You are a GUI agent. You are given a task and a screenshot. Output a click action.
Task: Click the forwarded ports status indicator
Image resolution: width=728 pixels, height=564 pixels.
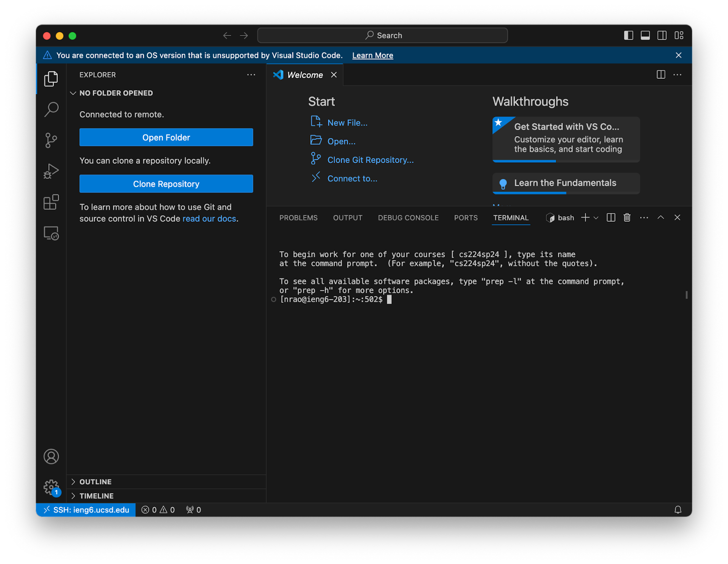(193, 510)
